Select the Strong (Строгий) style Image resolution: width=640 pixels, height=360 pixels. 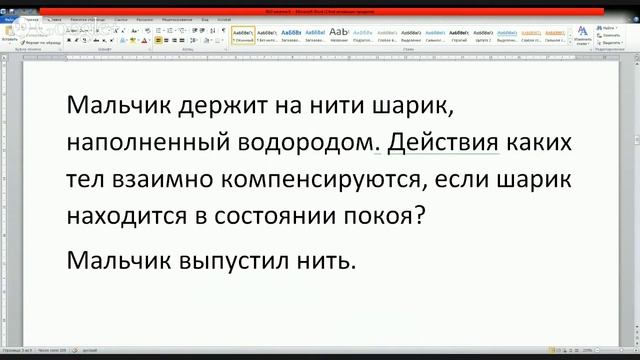pyautogui.click(x=459, y=35)
